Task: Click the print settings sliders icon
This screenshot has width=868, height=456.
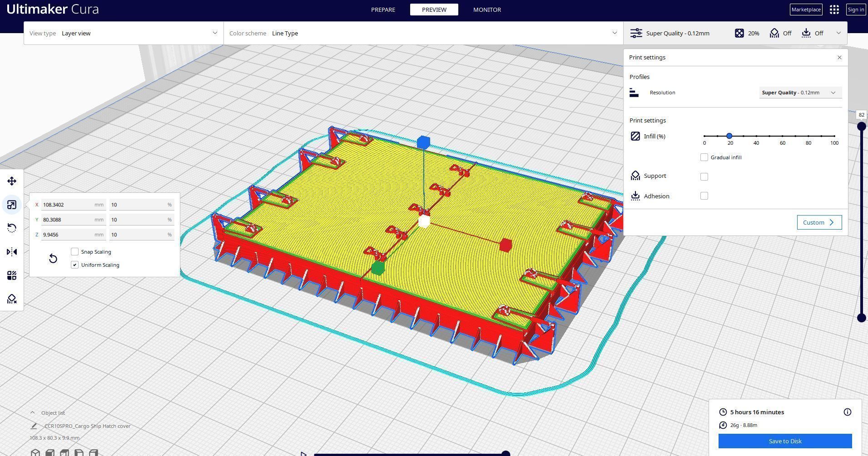Action: [x=636, y=33]
